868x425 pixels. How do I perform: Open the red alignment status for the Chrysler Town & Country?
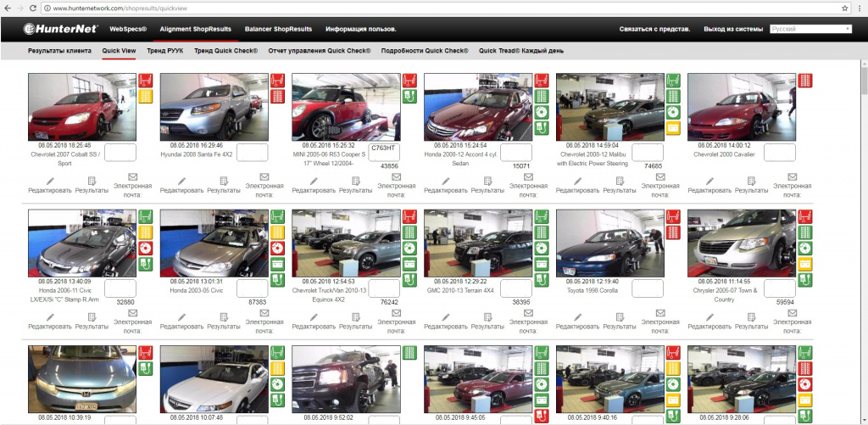pos(805,216)
